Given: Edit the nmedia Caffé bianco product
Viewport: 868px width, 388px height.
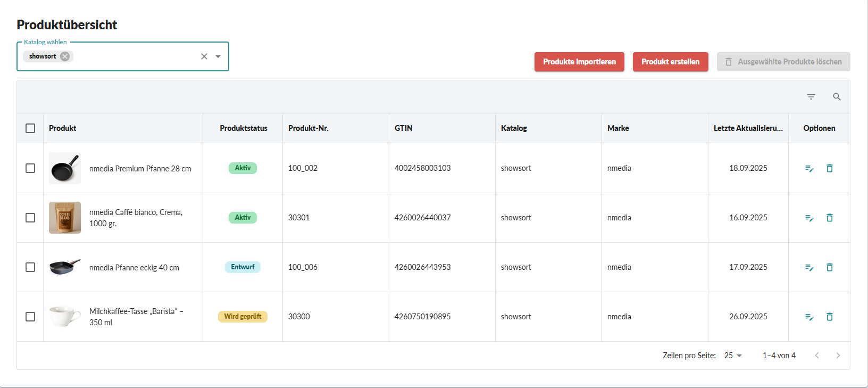Looking at the screenshot, I should tap(809, 218).
